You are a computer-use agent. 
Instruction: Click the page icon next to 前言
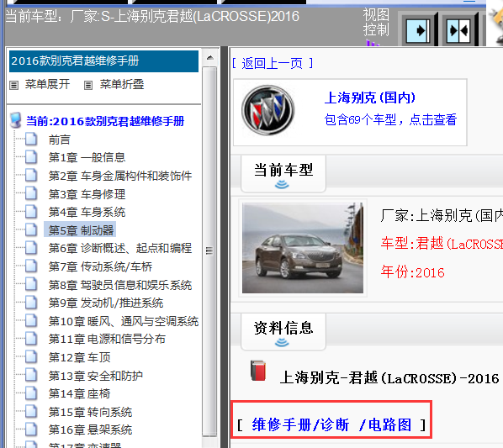pyautogui.click(x=31, y=140)
